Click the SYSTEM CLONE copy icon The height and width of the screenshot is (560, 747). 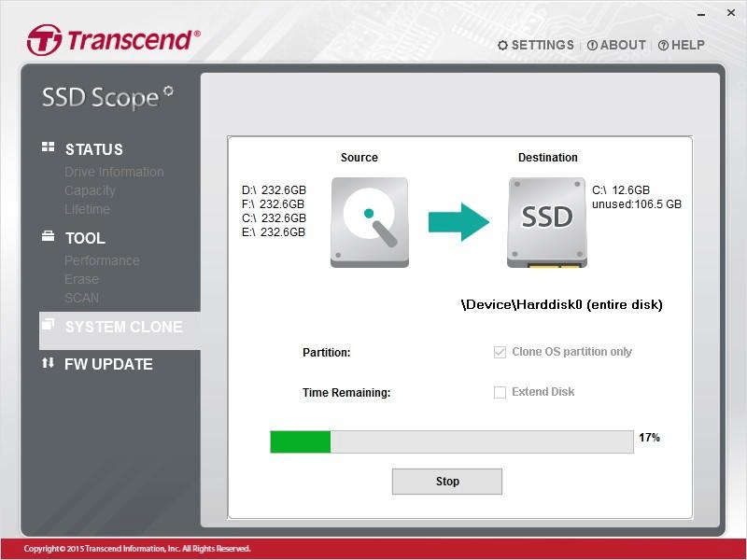pyautogui.click(x=49, y=324)
